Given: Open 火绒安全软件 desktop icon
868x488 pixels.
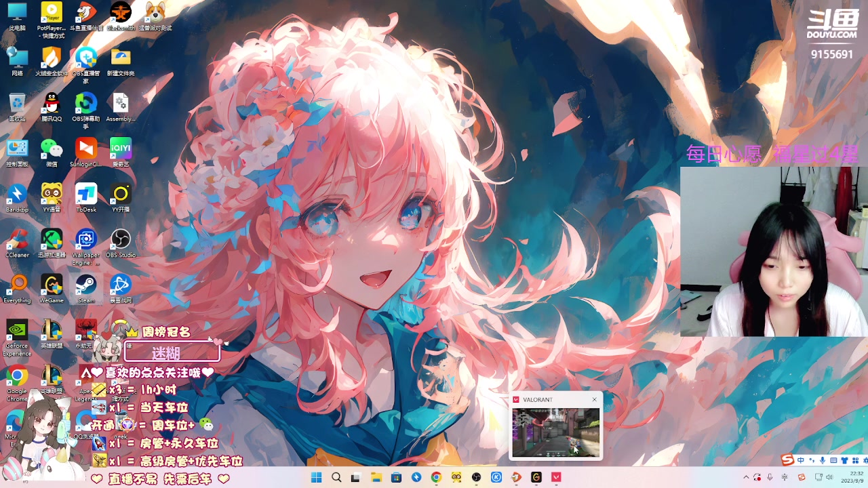Looking at the screenshot, I should 52,62.
